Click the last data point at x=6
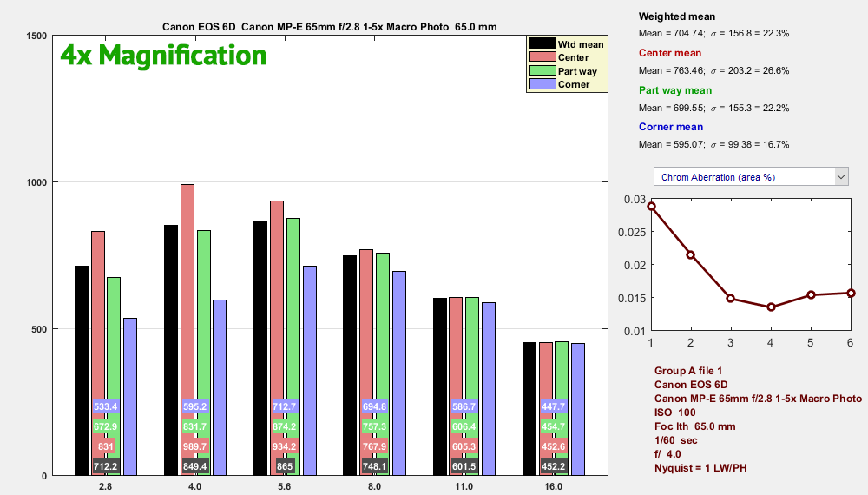The image size is (868, 495). (x=851, y=293)
